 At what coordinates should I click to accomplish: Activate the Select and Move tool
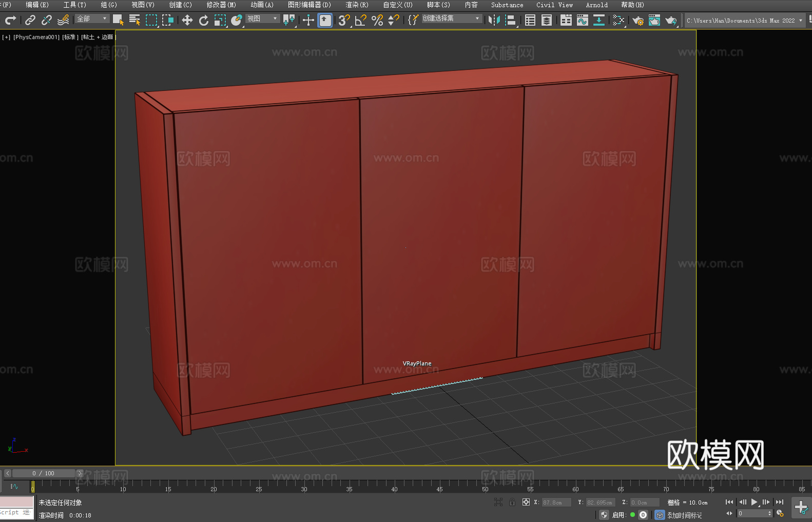[x=187, y=20]
